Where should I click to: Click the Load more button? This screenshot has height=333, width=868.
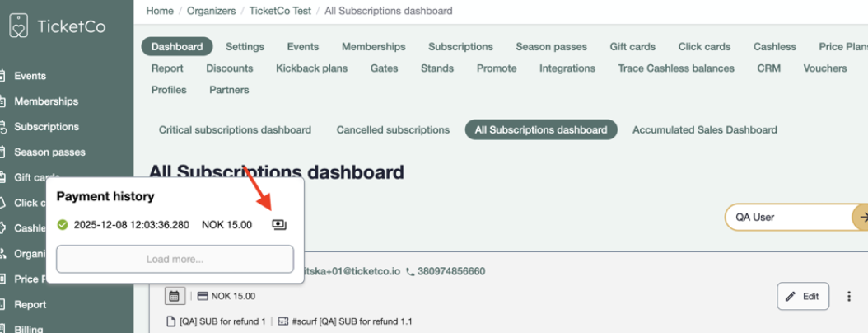point(175,259)
